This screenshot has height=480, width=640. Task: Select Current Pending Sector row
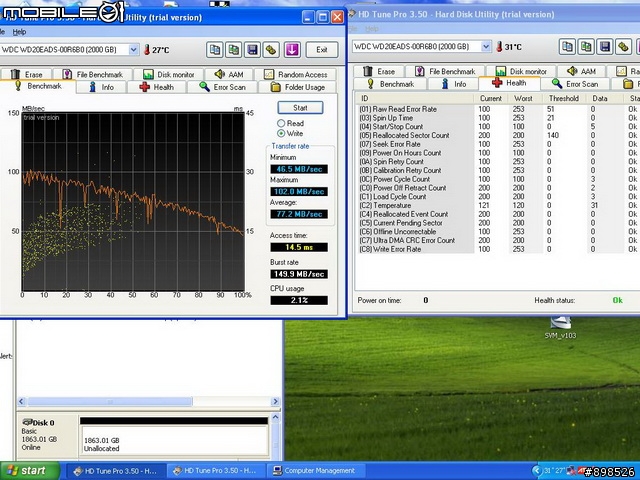click(498, 223)
